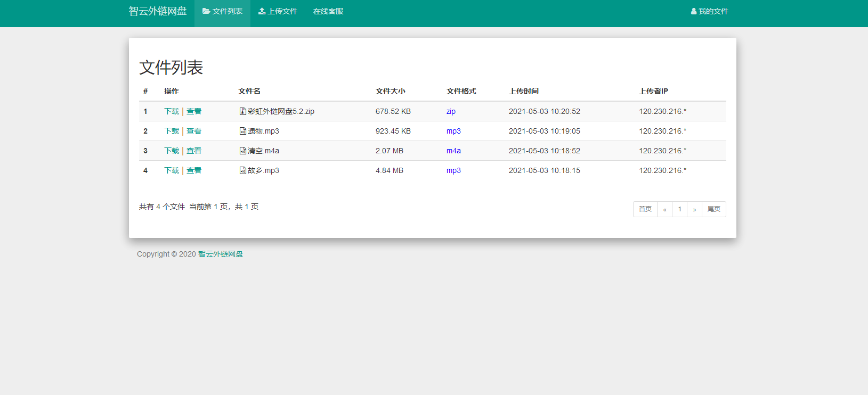Open 我的文件 user menu
The image size is (868, 395).
[x=709, y=11]
